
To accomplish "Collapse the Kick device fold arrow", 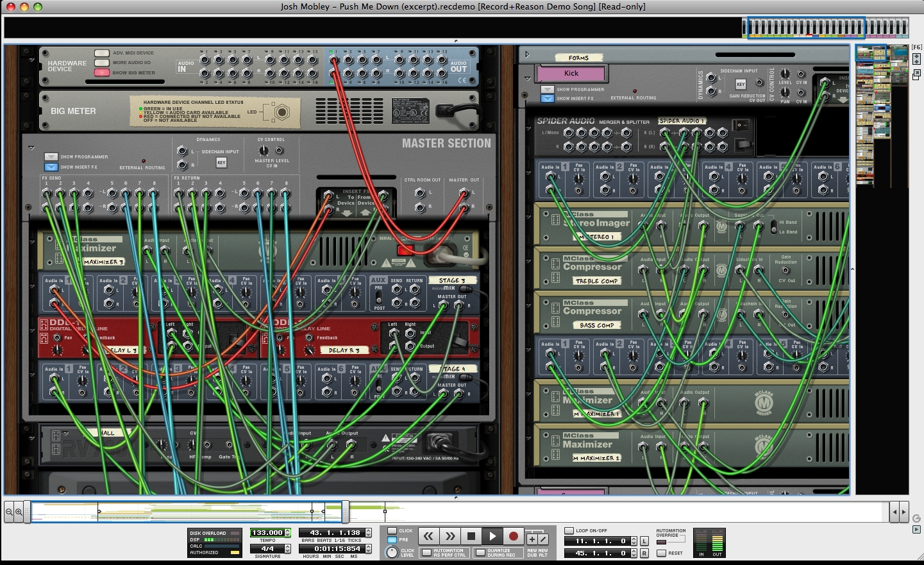I will coord(527,78).
